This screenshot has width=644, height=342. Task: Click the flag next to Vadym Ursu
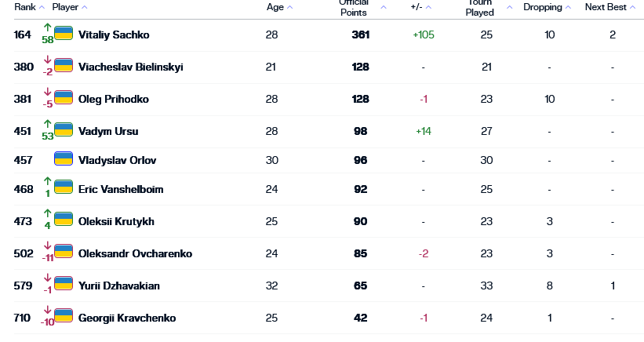point(64,130)
